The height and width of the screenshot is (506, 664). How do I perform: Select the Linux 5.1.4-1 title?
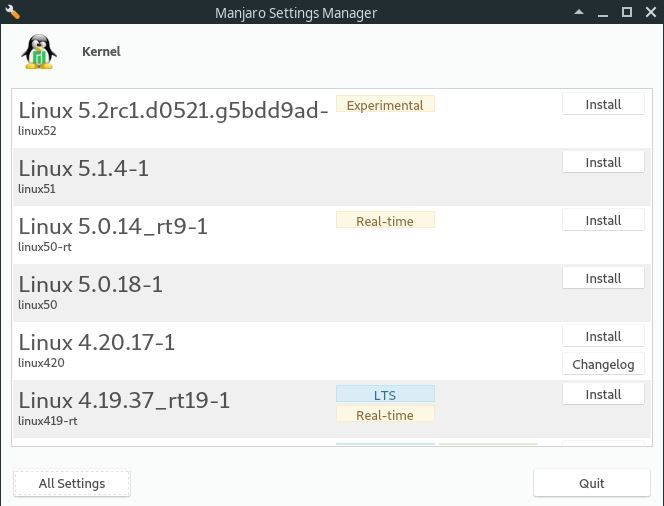(x=83, y=169)
